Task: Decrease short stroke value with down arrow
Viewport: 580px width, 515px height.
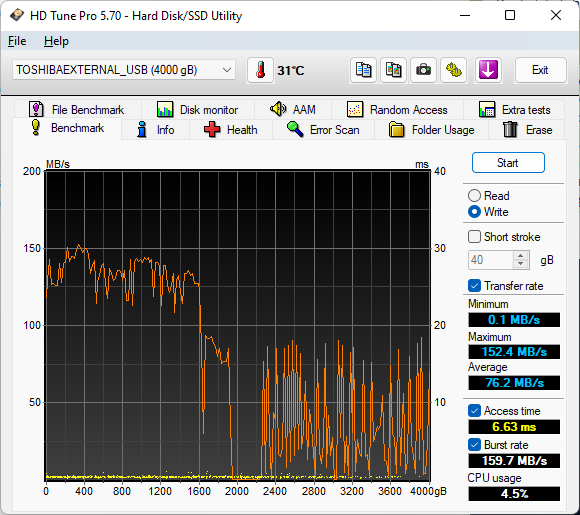Action: click(x=521, y=264)
